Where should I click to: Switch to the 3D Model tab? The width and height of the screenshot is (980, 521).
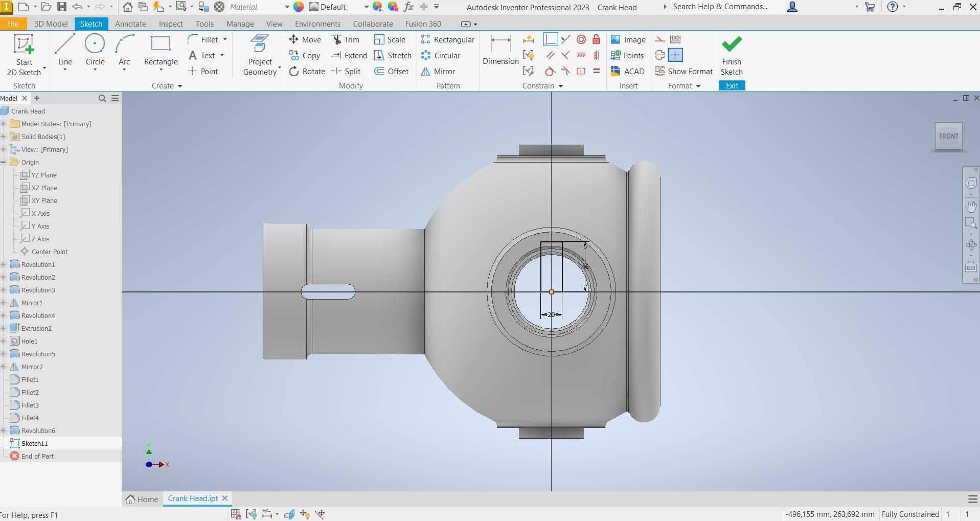tap(51, 24)
